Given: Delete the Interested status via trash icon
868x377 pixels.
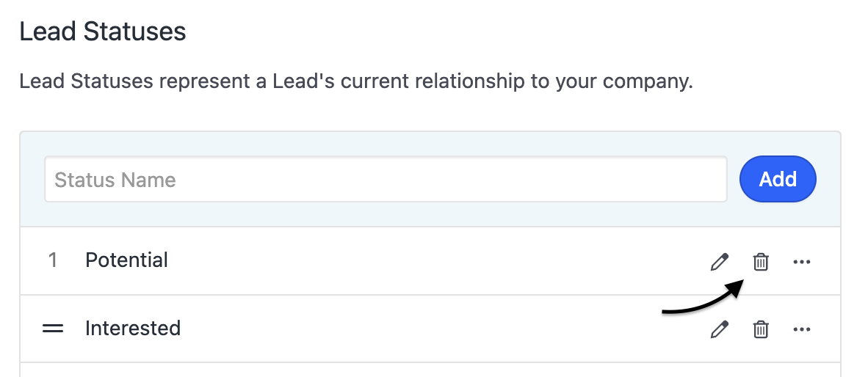Looking at the screenshot, I should click(761, 329).
